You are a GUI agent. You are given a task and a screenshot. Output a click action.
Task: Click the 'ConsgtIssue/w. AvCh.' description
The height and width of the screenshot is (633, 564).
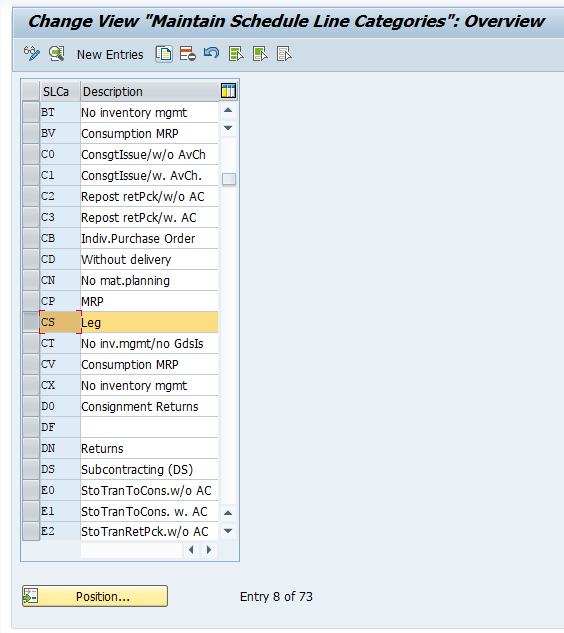click(149, 175)
